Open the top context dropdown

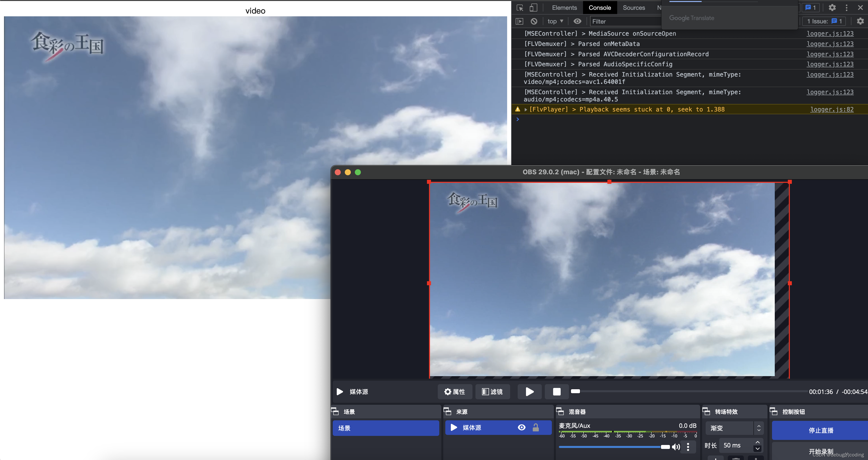(x=555, y=21)
